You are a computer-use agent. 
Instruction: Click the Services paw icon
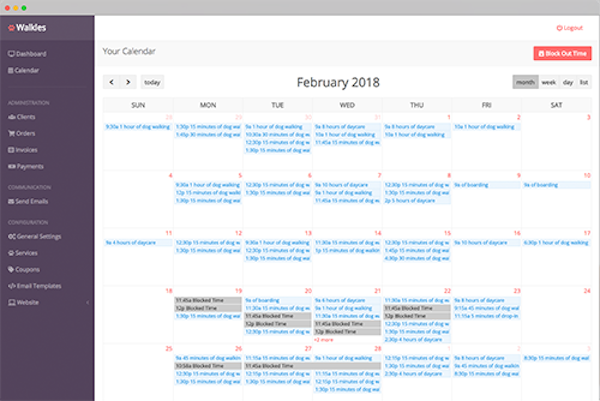tap(11, 253)
